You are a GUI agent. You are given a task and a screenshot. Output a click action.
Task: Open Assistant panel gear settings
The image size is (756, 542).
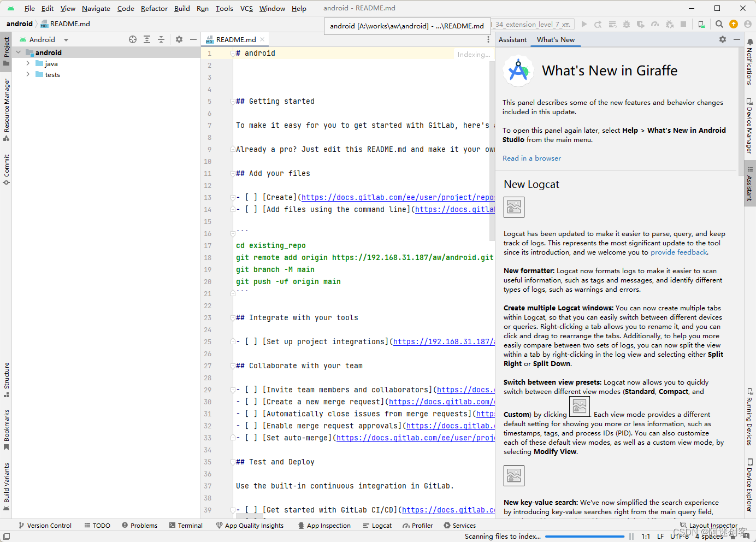[x=723, y=39]
